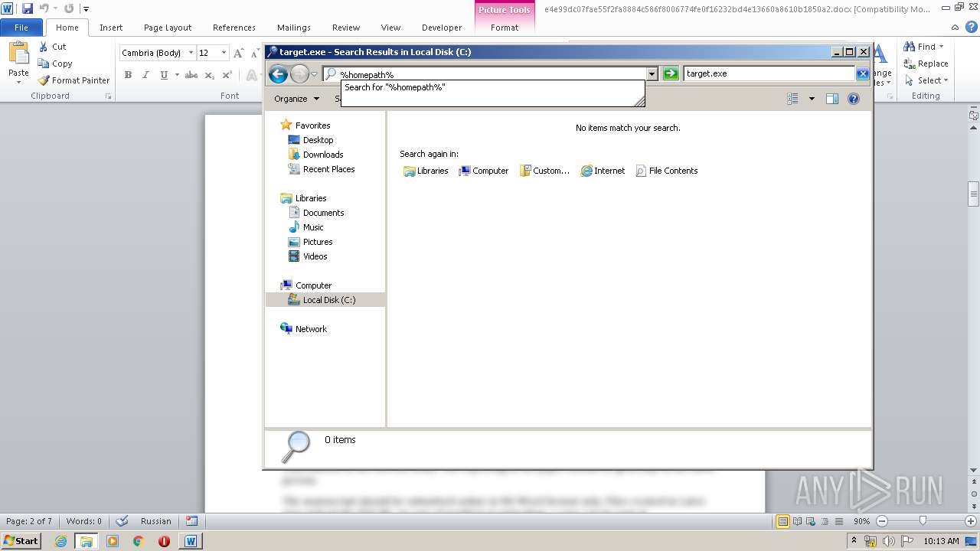Select Music library
This screenshot has width=980, height=551.
coord(305,227)
